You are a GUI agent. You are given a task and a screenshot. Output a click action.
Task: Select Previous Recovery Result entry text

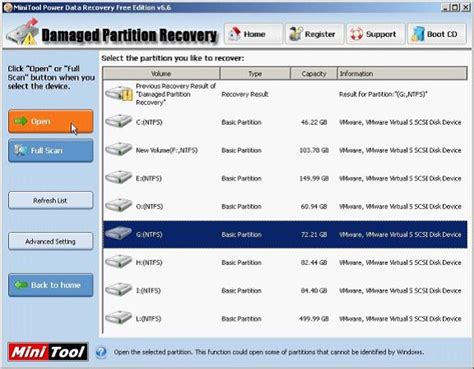point(176,94)
